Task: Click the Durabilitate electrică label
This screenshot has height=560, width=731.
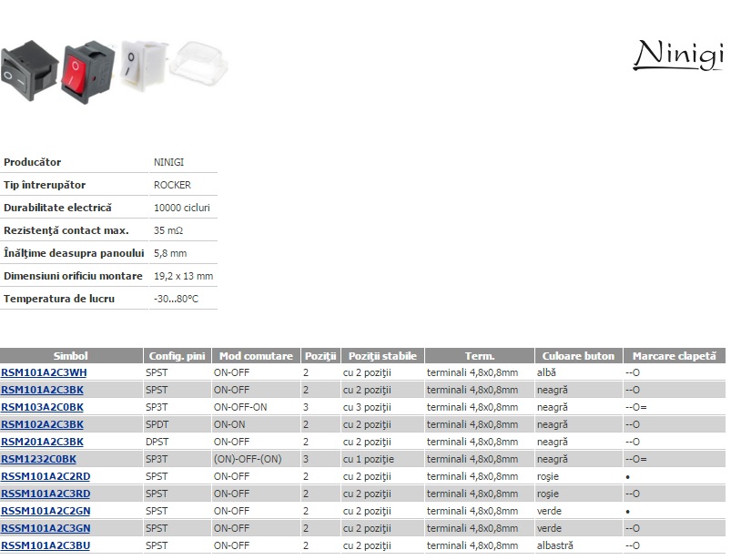Action: (x=58, y=208)
